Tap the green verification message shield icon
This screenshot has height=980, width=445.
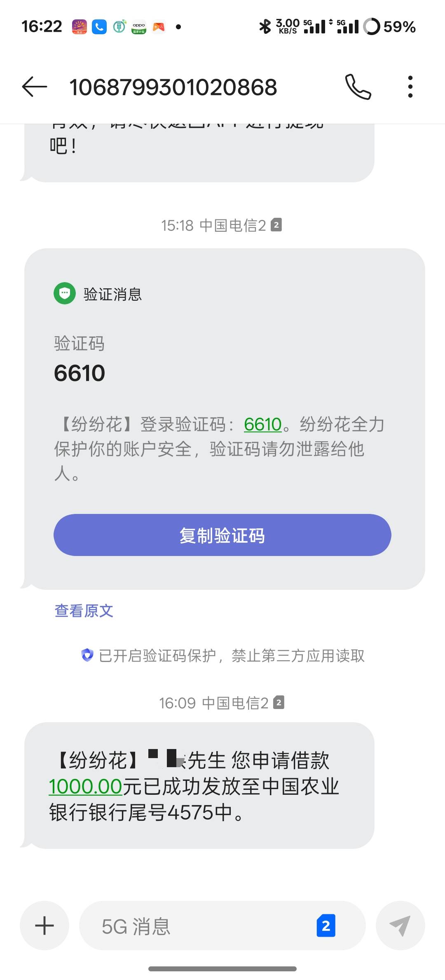(65, 293)
